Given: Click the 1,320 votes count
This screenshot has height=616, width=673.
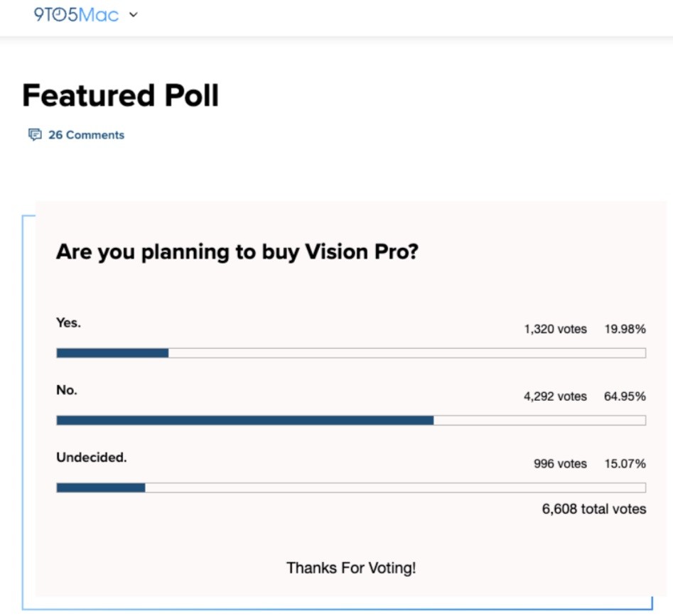Looking at the screenshot, I should (555, 329).
